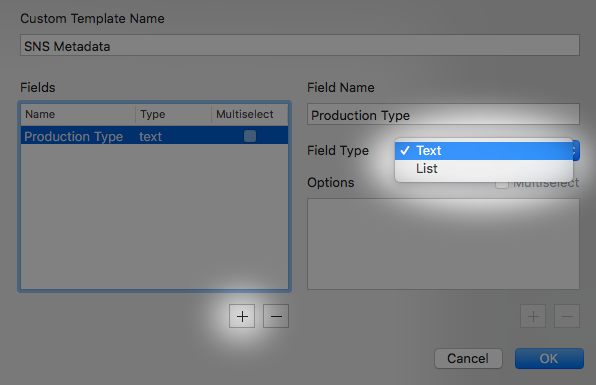
Task: Click 'text' type cell in Fields table
Action: click(151, 136)
